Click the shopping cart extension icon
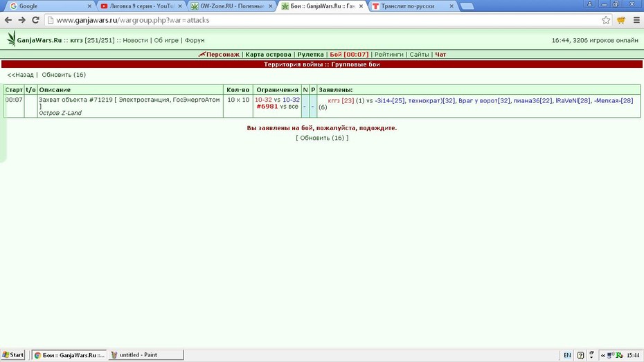The width and height of the screenshot is (644, 362). click(621, 20)
